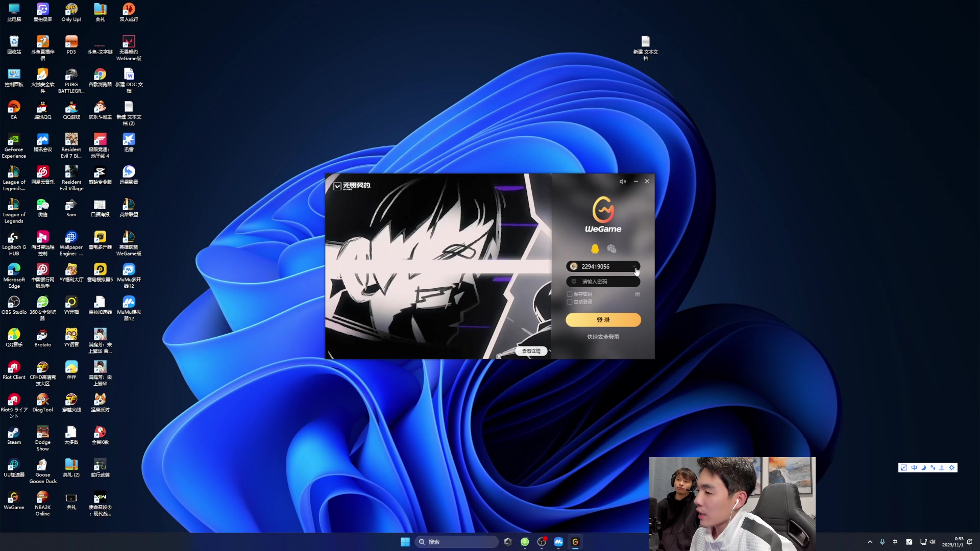Click the taskbar 搜索 search box
The image size is (980, 551).
point(456,542)
